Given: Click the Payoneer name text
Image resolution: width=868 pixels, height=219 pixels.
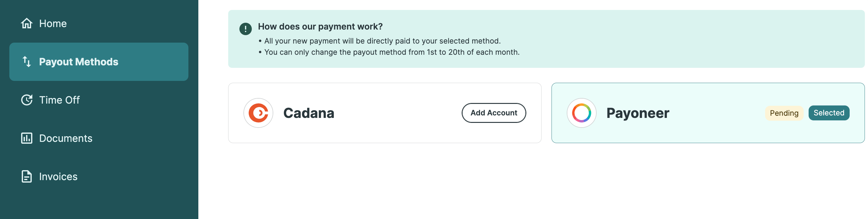Looking at the screenshot, I should point(638,113).
